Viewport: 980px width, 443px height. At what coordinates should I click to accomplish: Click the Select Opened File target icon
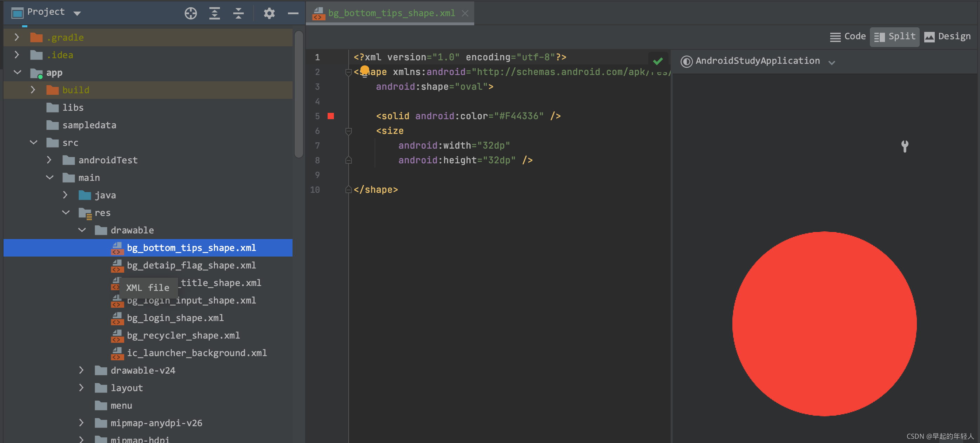(x=190, y=13)
